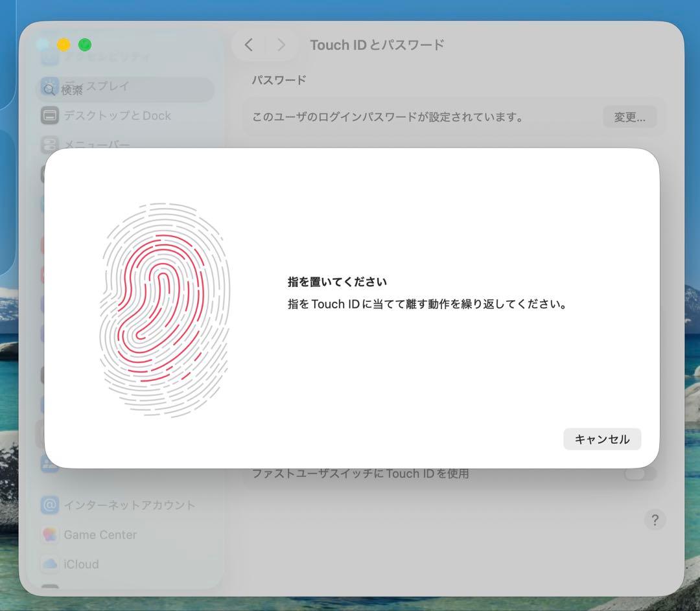Screen dimensions: 700x611
Task: Click the 変更... password change button
Action: pos(629,117)
